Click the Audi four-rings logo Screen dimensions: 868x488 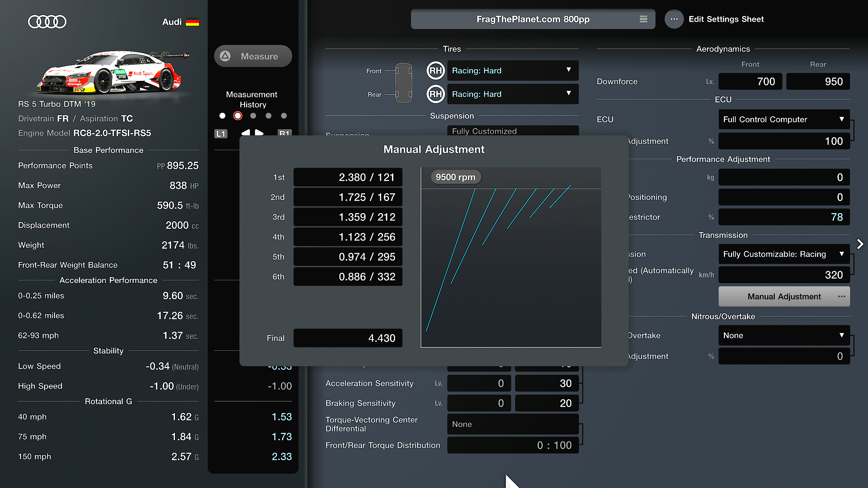(x=47, y=22)
